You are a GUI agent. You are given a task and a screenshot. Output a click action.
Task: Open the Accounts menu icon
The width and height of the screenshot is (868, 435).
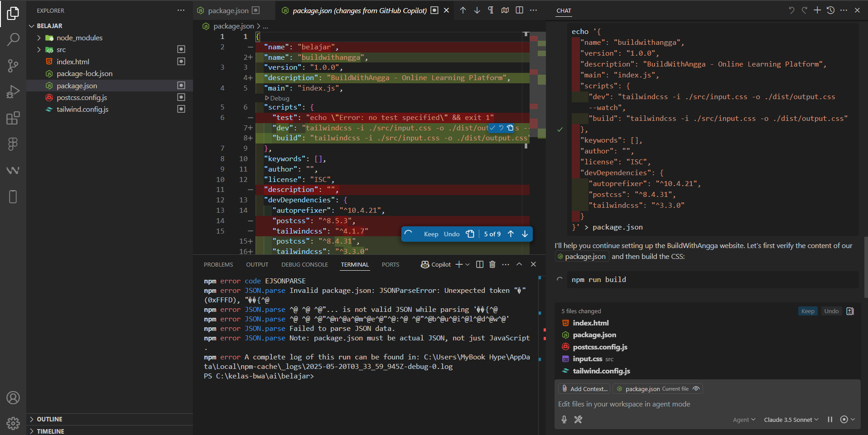pyautogui.click(x=13, y=398)
